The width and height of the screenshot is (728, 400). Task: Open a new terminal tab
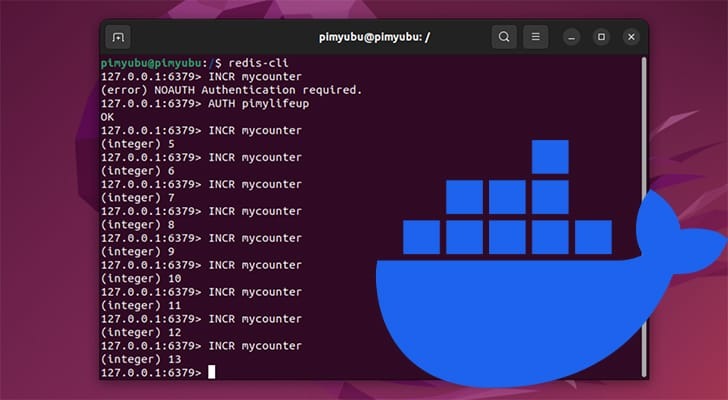pyautogui.click(x=118, y=37)
